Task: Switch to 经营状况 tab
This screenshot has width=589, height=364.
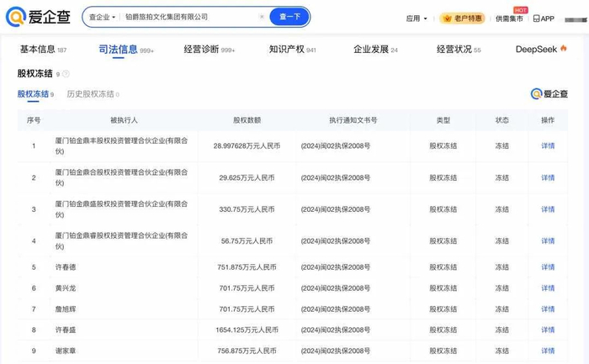Action: pos(459,50)
